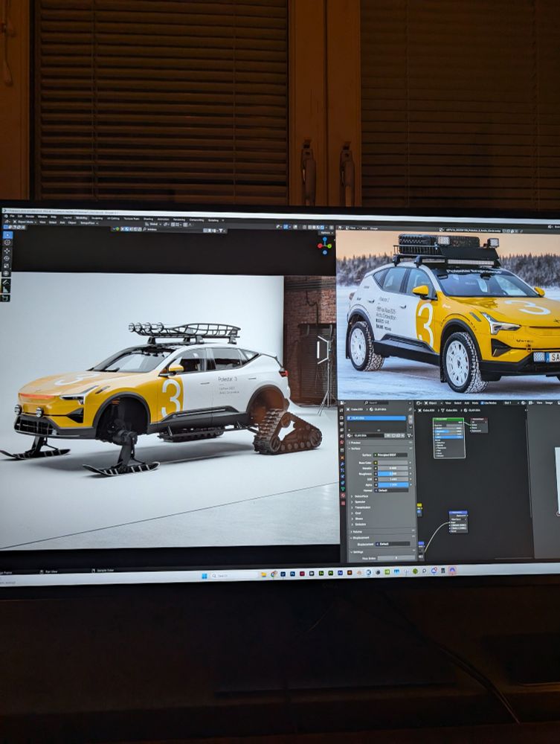The height and width of the screenshot is (744, 560).
Task: Select the Annotate pencil tool
Action: click(x=7, y=282)
